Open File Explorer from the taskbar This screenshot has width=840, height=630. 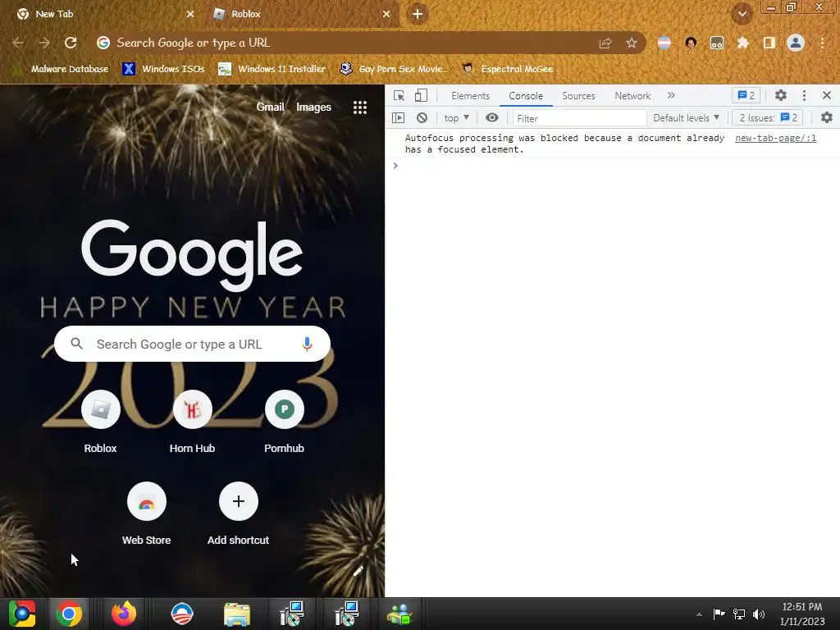coord(237,614)
